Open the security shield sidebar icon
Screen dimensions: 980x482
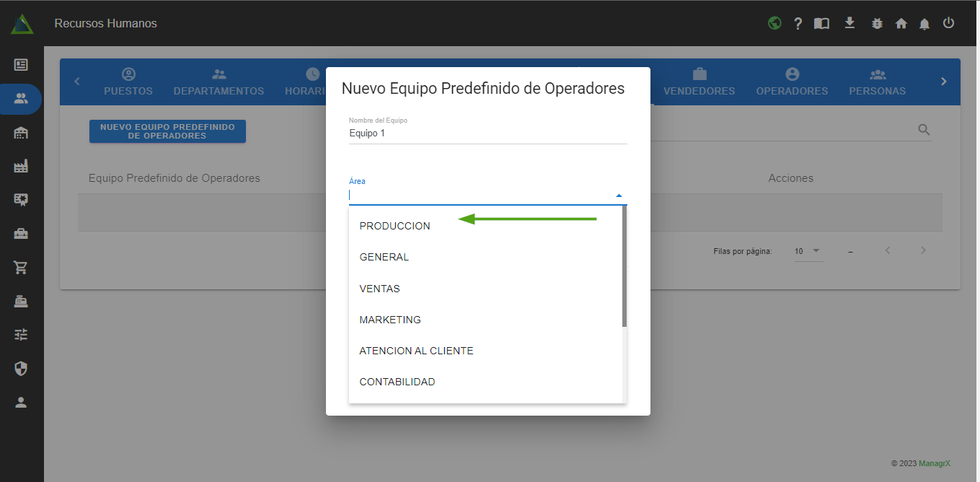(21, 369)
